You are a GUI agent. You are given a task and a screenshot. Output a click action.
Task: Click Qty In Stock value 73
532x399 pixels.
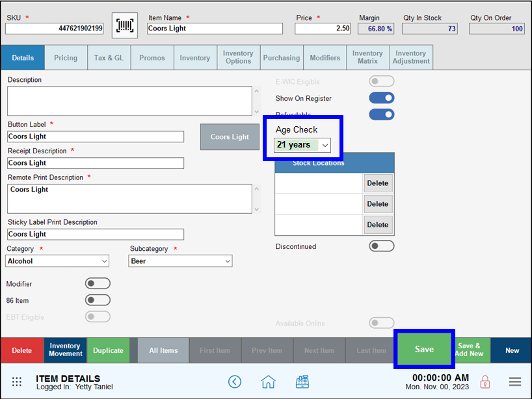tap(430, 29)
